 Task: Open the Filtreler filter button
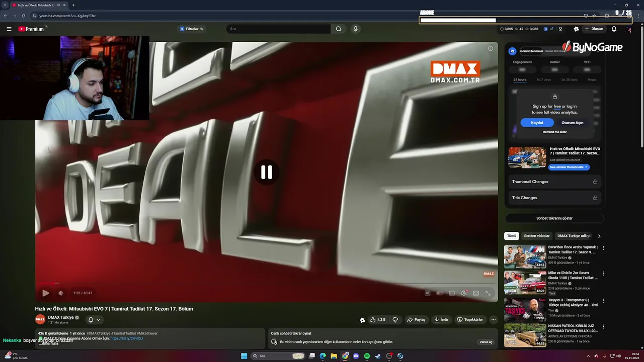(192, 29)
